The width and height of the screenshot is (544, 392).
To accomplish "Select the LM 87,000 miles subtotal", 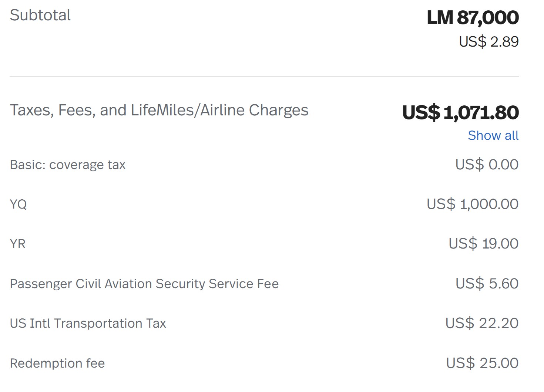I will pyautogui.click(x=473, y=17).
